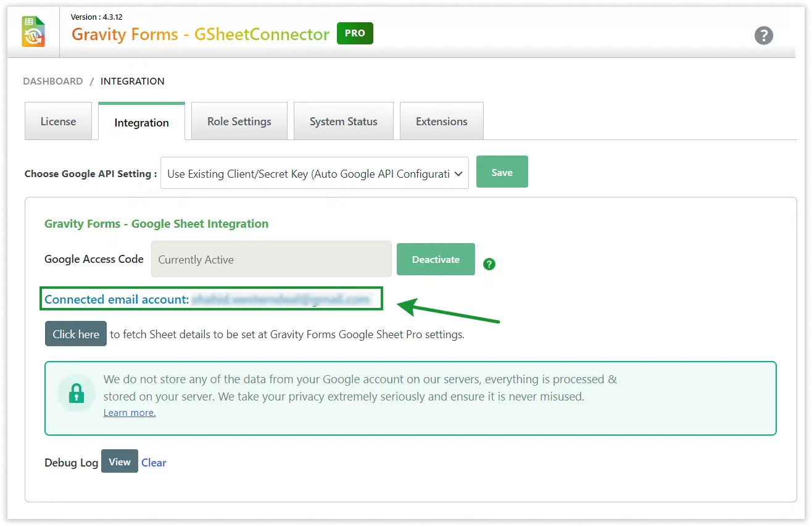This screenshot has height=527, width=812.
Task: Open the Extensions tab
Action: click(442, 122)
